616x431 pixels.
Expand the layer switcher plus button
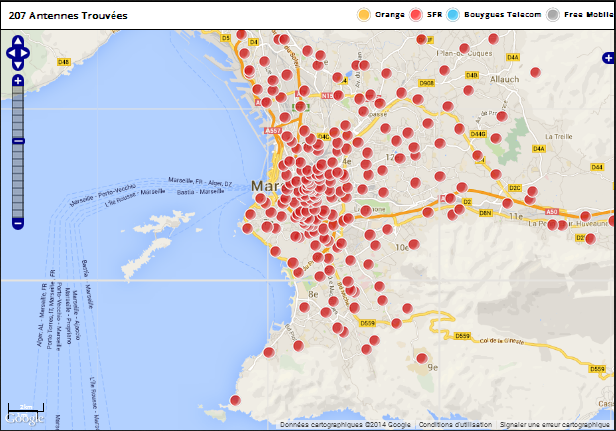608,58
